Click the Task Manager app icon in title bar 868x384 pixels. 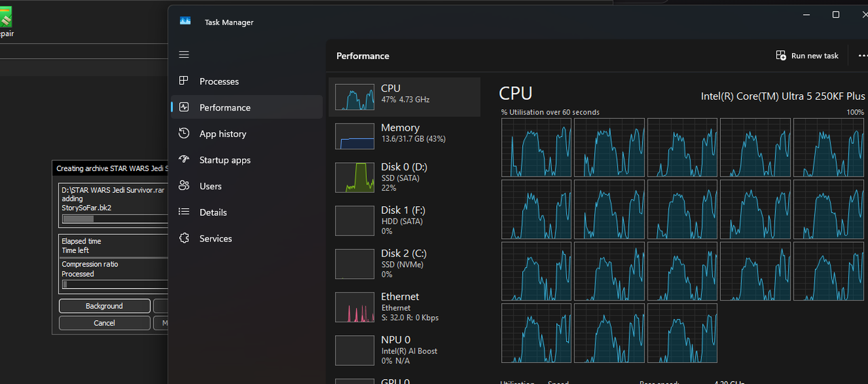(x=185, y=21)
